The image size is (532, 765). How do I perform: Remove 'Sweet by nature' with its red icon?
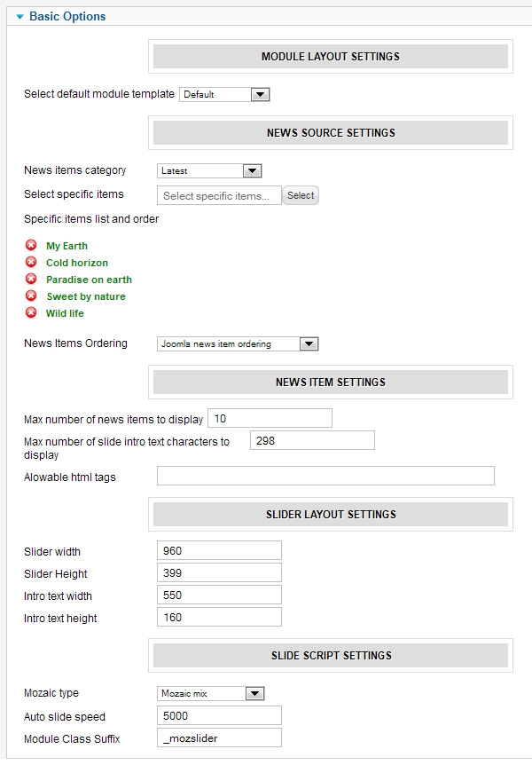pos(31,296)
